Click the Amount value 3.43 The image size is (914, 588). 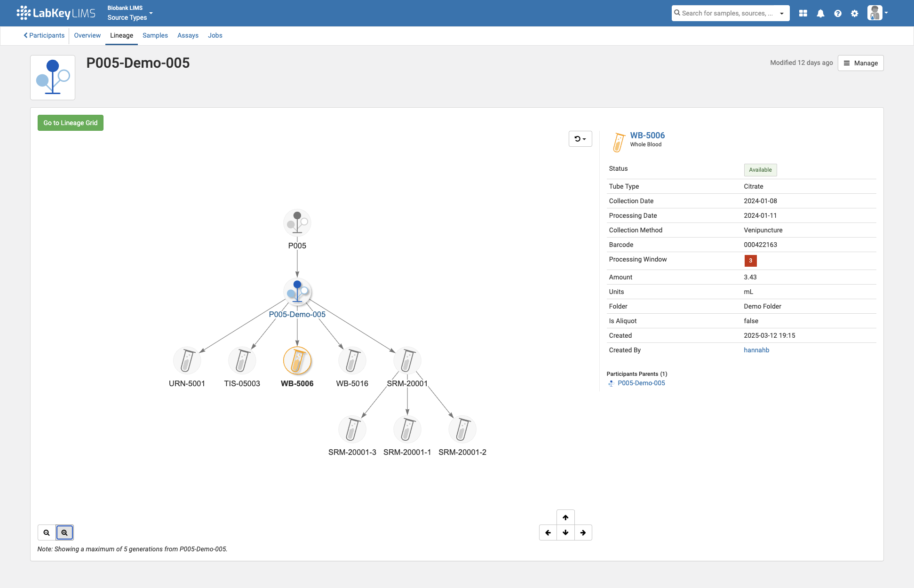(750, 277)
